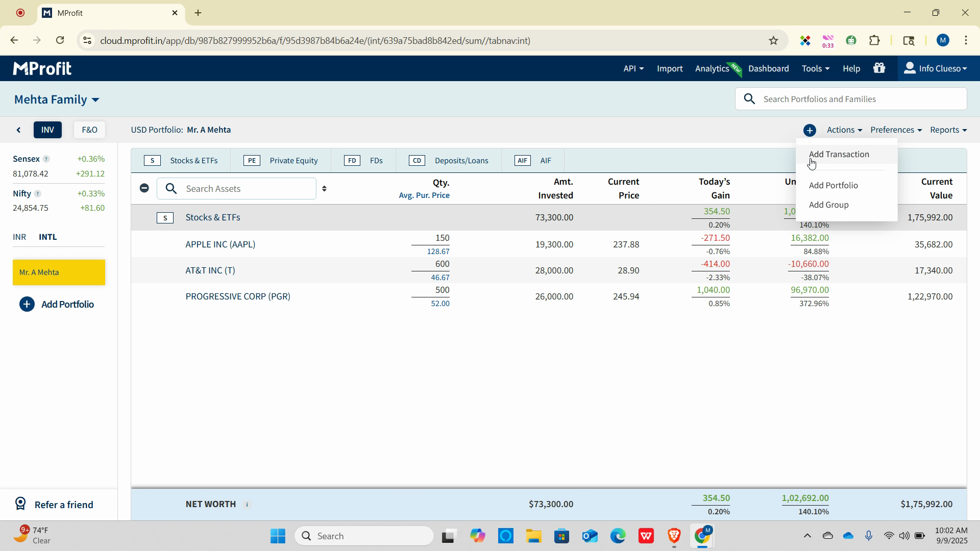Open the Reports dropdown menu
The height and width of the screenshot is (551, 980).
pos(948,130)
